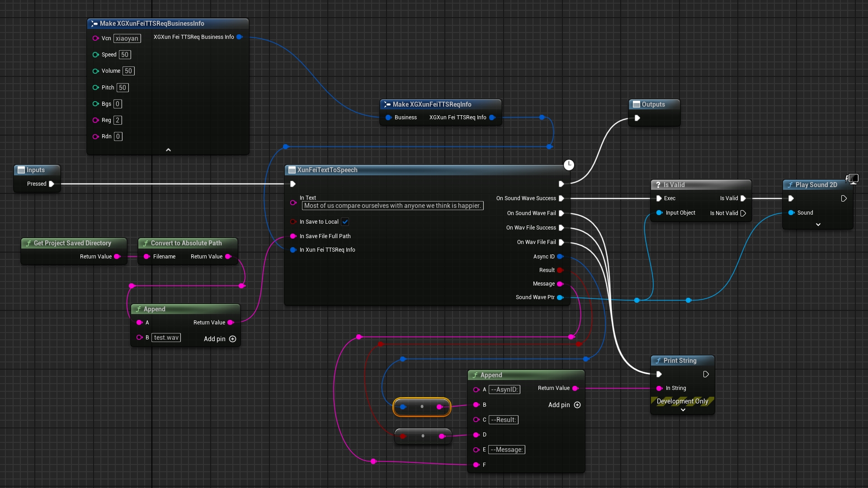Image resolution: width=868 pixels, height=488 pixels.
Task: Click the --AsynID: field on Append
Action: coord(504,389)
